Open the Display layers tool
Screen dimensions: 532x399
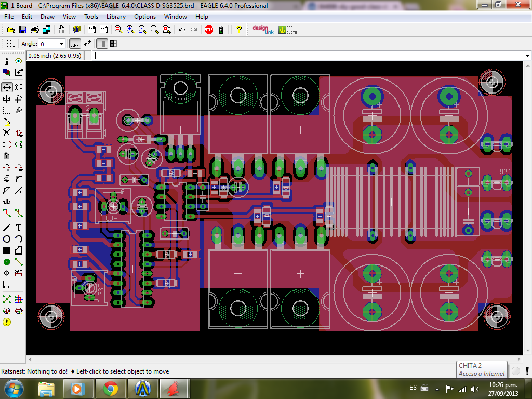7,72
